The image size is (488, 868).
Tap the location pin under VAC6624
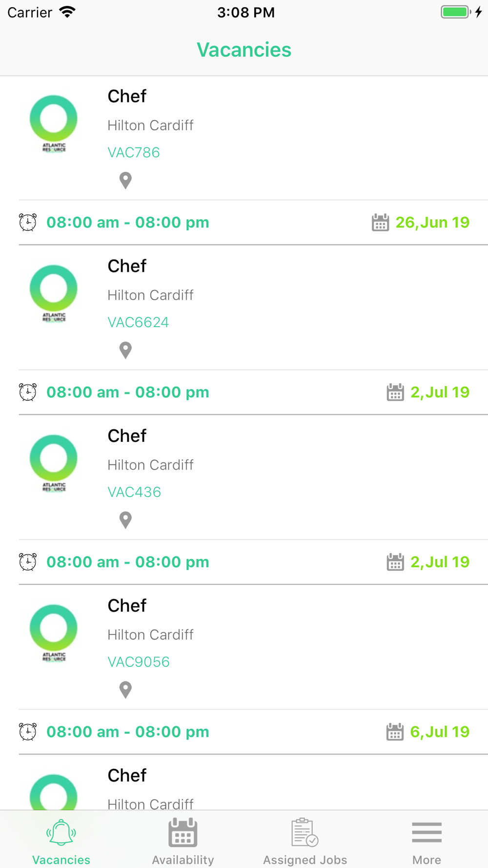[x=125, y=350]
